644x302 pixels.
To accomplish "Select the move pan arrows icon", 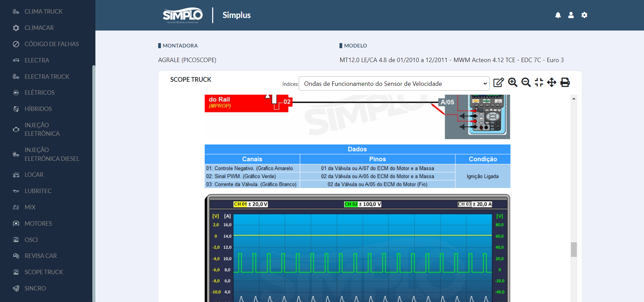I will 552,82.
